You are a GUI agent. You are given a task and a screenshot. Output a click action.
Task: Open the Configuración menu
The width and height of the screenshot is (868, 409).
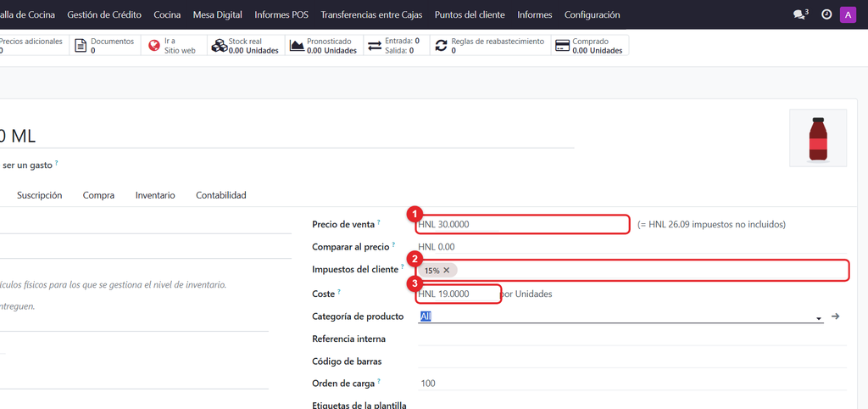pos(592,15)
